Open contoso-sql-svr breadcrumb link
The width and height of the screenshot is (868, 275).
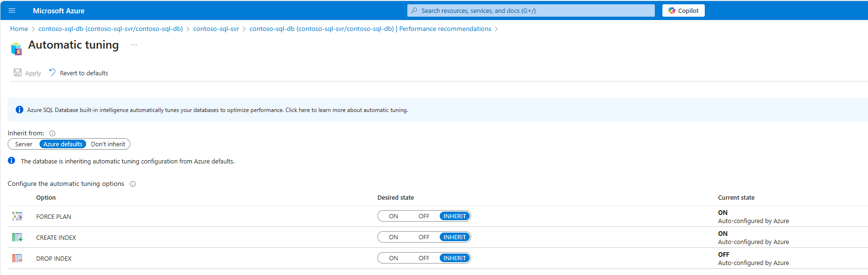point(216,29)
